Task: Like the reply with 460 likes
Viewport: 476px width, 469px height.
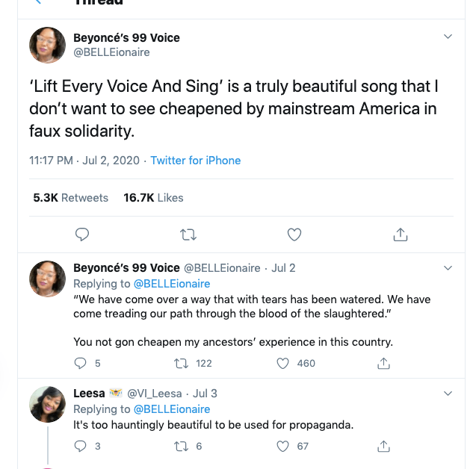Action: pyautogui.click(x=283, y=364)
